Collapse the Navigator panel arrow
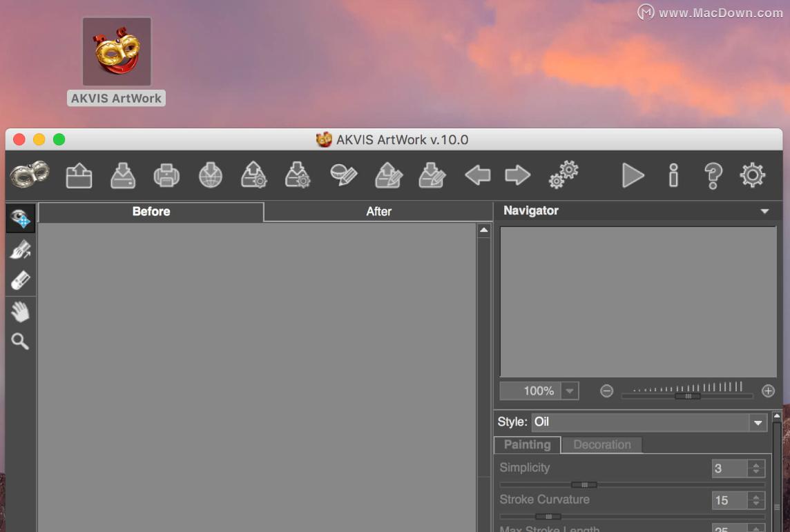Image resolution: width=790 pixels, height=532 pixels. click(x=764, y=211)
